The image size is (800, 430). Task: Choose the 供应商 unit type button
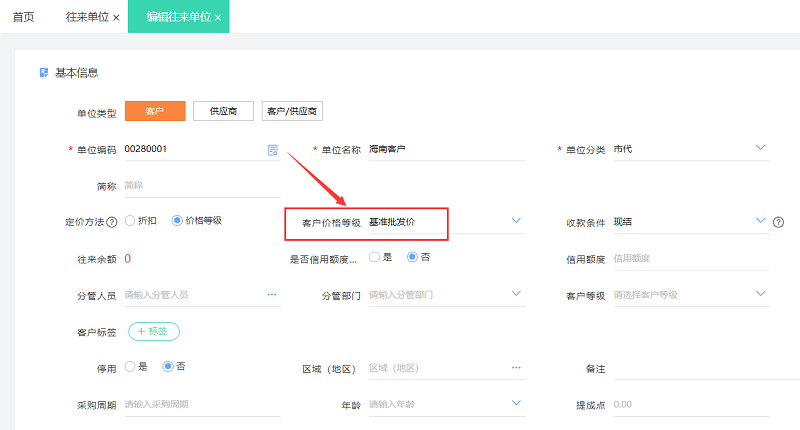[x=223, y=111]
